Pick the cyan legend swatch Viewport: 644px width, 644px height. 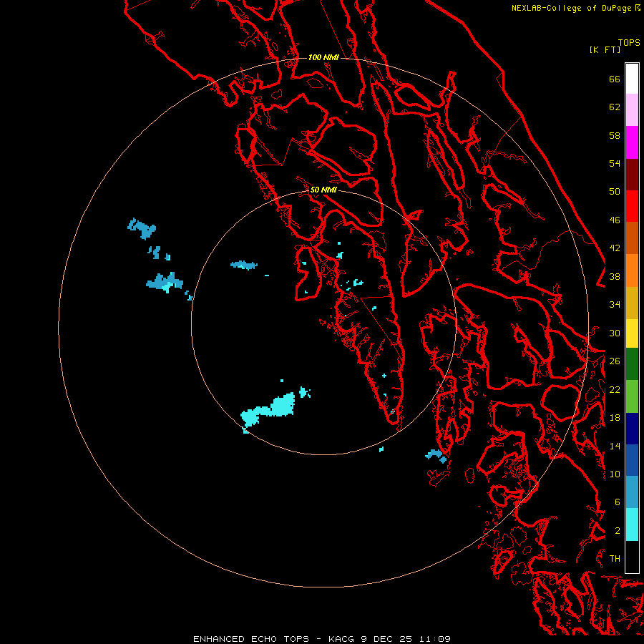pos(632,525)
